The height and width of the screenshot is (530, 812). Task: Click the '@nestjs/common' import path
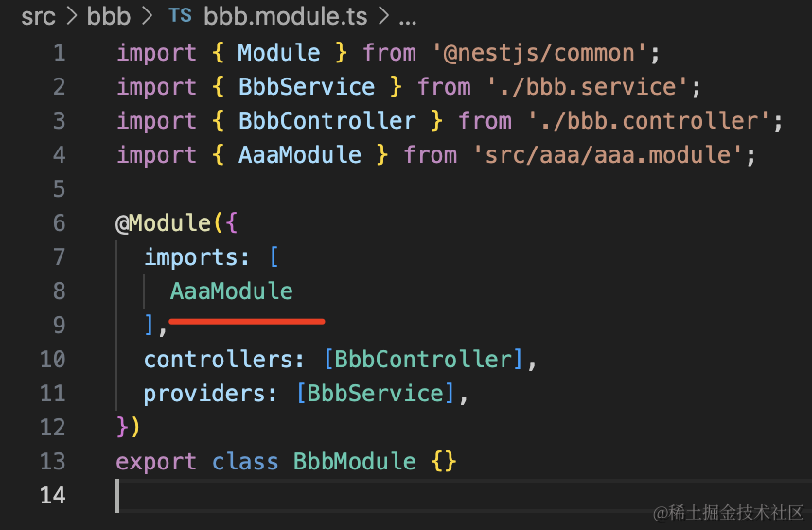coord(539,53)
